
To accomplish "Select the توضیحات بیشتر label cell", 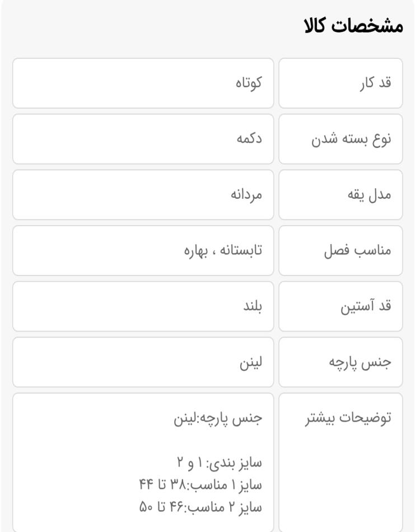I will (340, 463).
